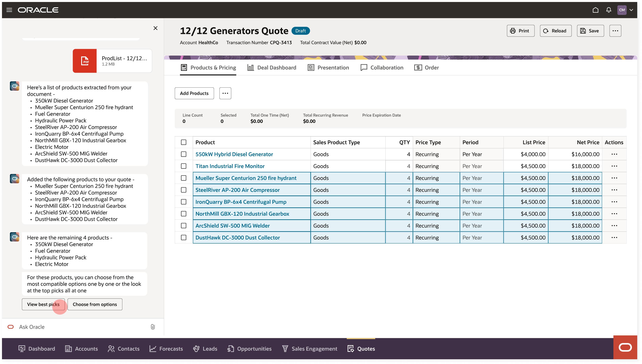Open the Opportunities navigation item
The image size is (642, 364).
(249, 349)
